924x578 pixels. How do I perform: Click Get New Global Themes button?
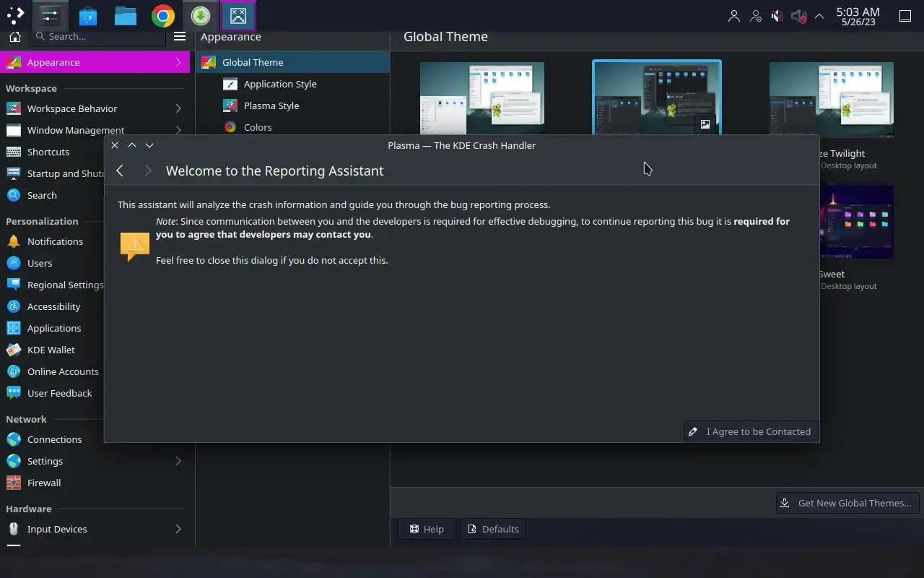(847, 503)
